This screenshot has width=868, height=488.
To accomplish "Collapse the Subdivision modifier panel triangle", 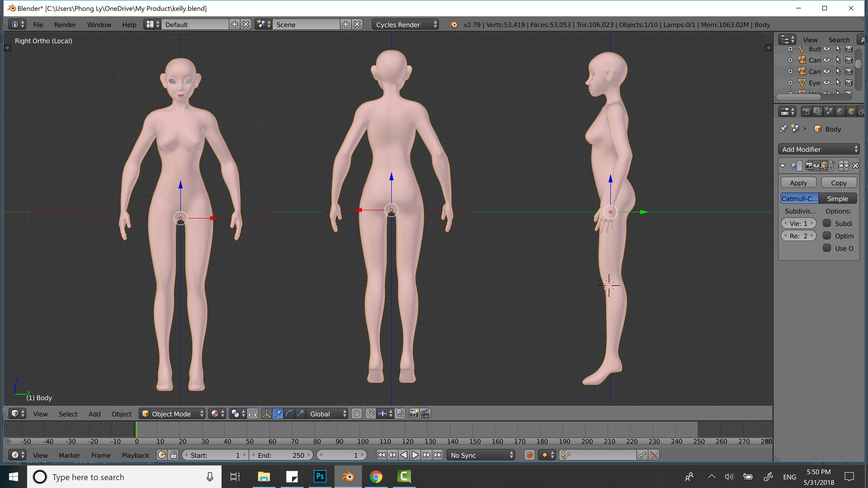I will click(x=783, y=166).
